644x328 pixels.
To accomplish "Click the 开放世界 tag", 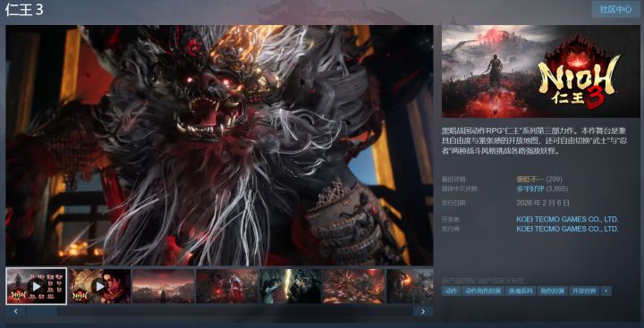I will (x=584, y=291).
